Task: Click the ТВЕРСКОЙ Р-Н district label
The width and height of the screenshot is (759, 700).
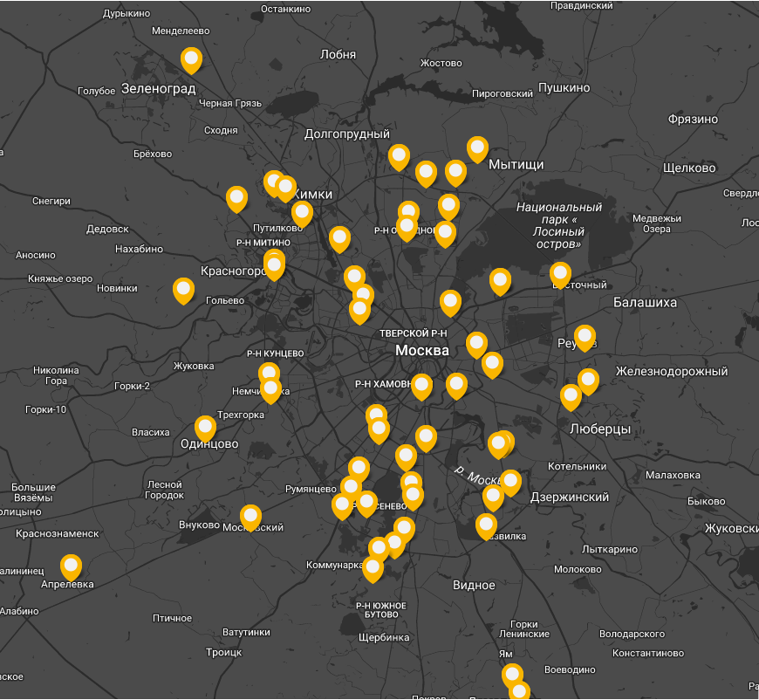Action: coord(413,333)
